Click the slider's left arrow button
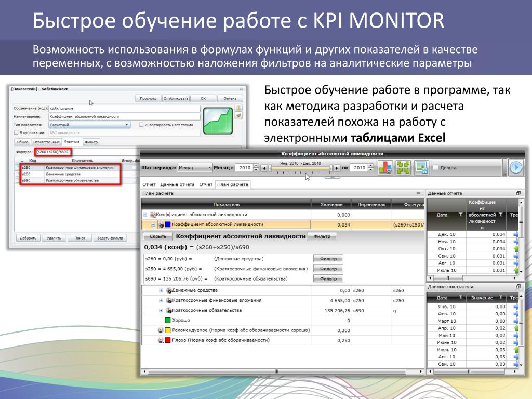 (x=264, y=168)
